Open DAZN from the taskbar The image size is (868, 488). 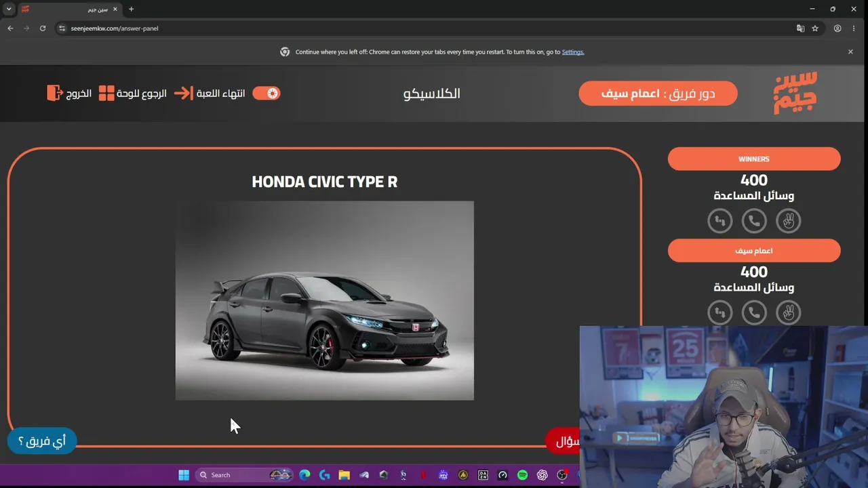483,475
